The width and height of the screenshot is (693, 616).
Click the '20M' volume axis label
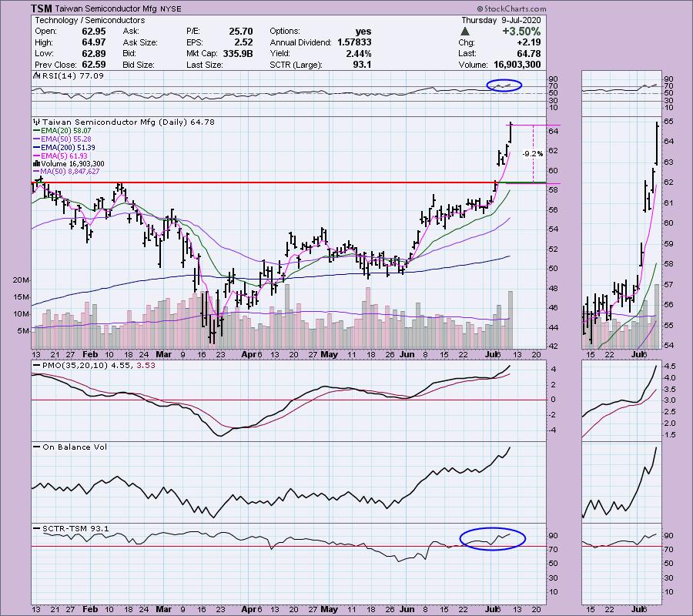click(22, 280)
